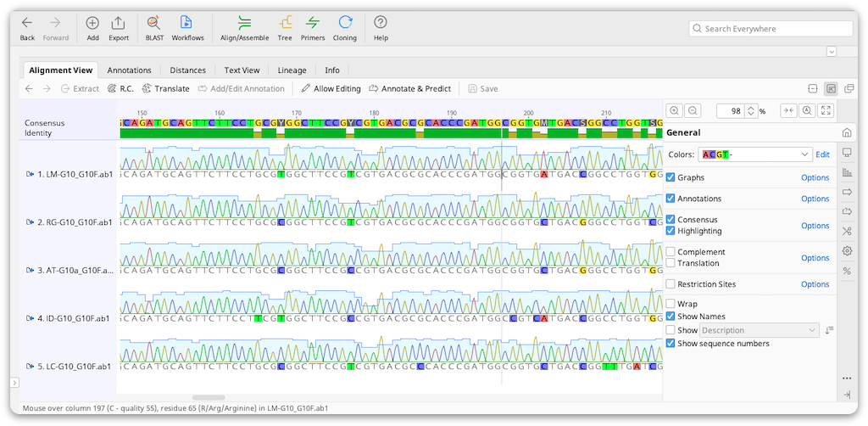Click the zoom to fit full view icon
The width and height of the screenshot is (868, 426).
point(826,111)
